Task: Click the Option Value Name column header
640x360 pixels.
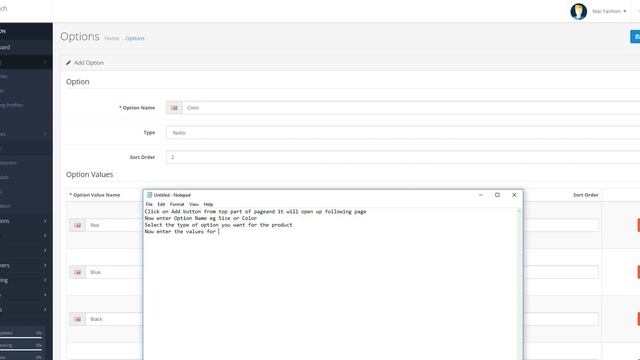Action: (x=95, y=195)
